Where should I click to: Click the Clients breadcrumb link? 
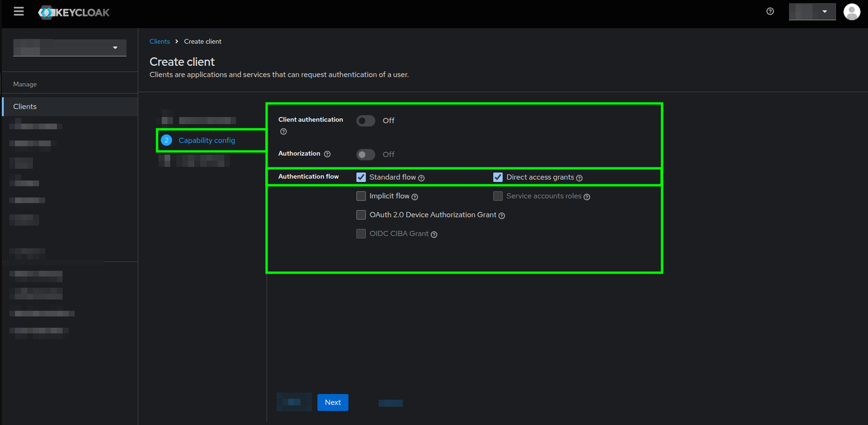coord(159,41)
